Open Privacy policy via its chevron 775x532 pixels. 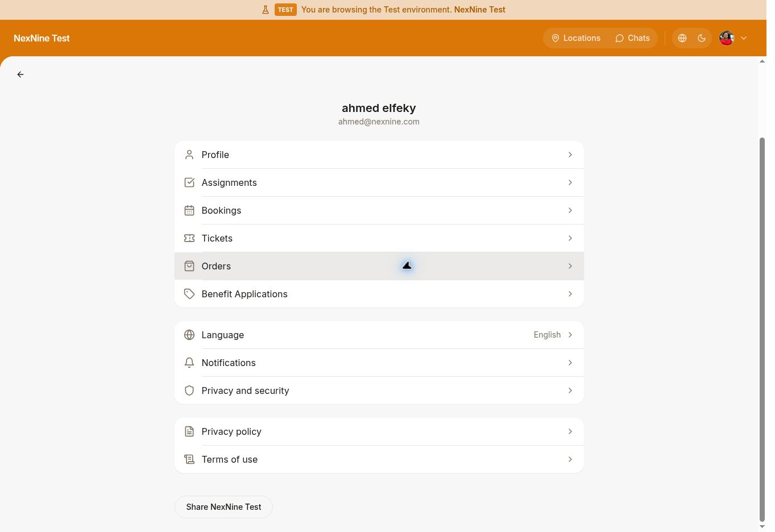570,431
